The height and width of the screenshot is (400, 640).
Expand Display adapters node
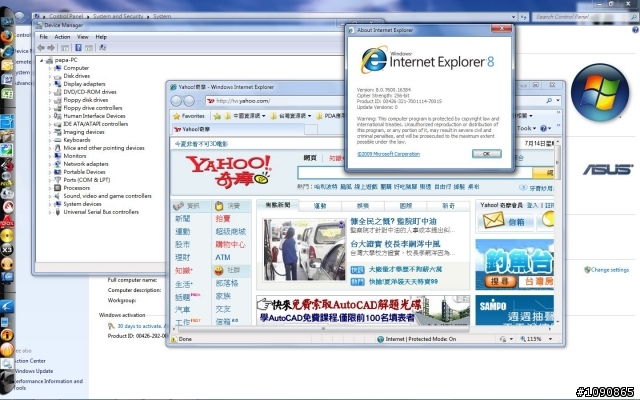point(50,84)
